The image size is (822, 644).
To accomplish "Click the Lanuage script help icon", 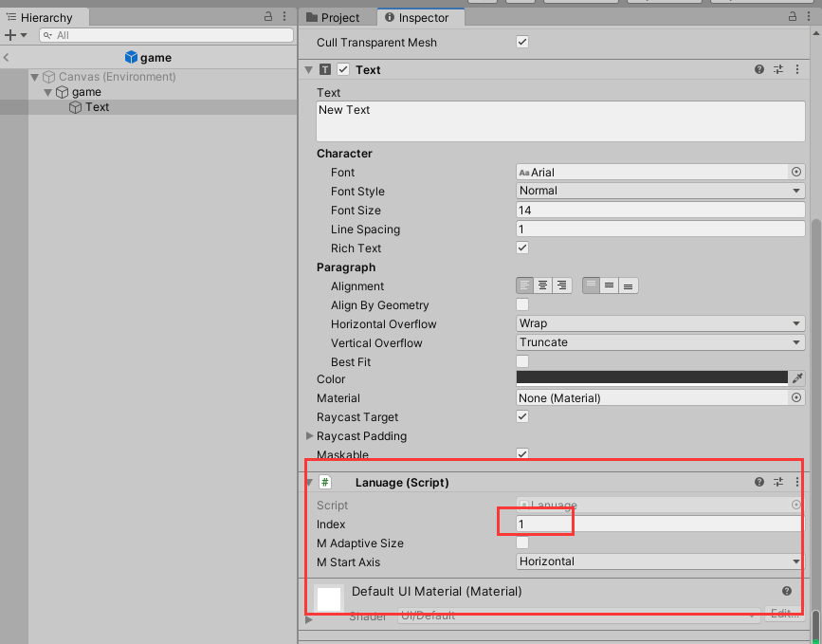I will 759,483.
